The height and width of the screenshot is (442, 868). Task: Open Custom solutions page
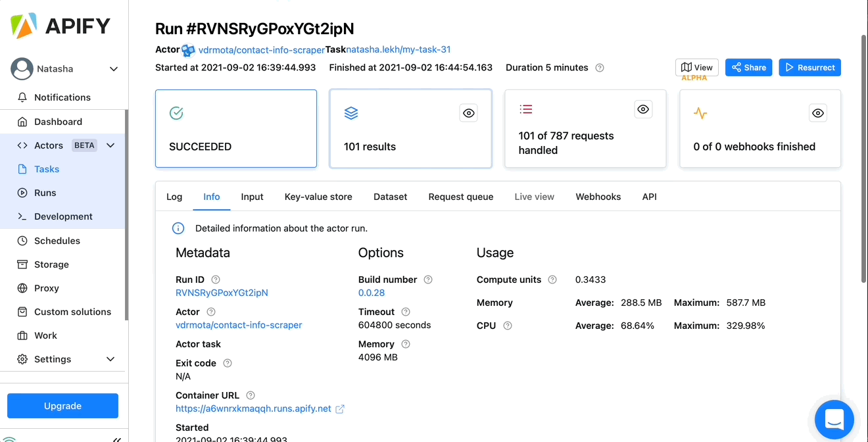pos(72,312)
